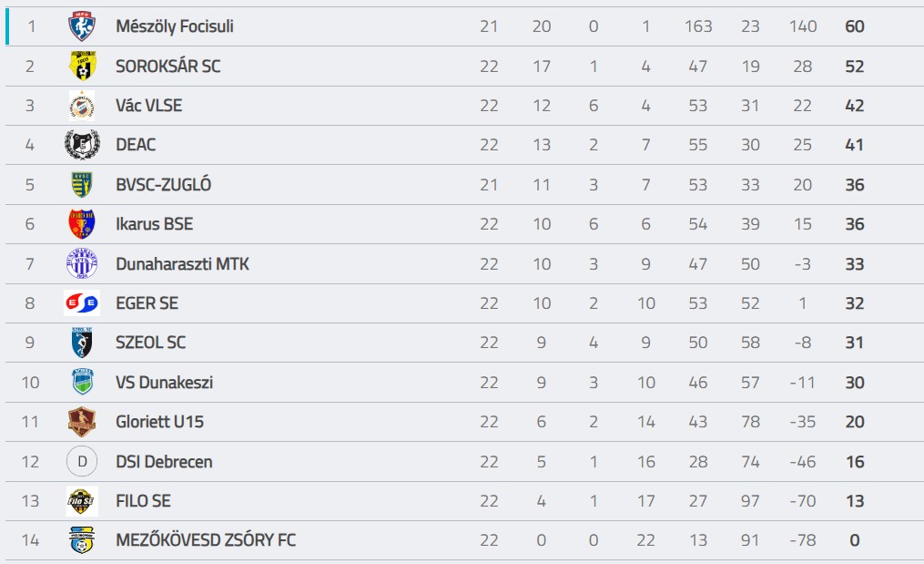The width and height of the screenshot is (924, 564).
Task: Click the Ikarus BSE red-blue crest
Action: [x=82, y=224]
